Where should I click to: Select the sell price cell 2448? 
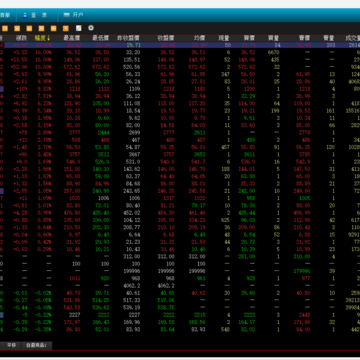coord(305,315)
